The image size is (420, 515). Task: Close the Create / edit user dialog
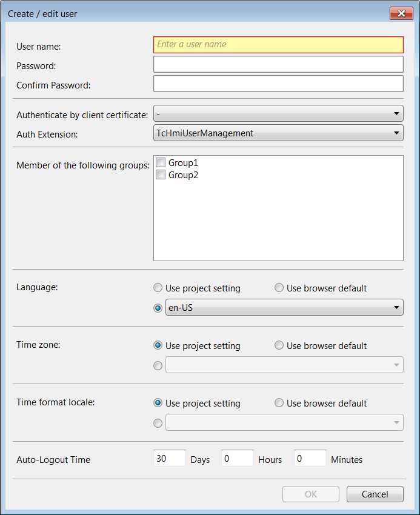pyautogui.click(x=401, y=13)
